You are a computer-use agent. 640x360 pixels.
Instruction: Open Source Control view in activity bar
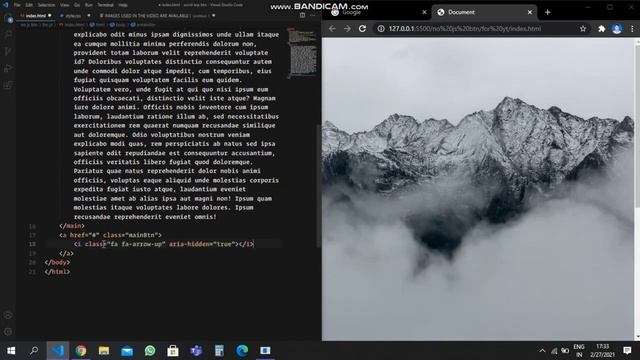pos(8,51)
